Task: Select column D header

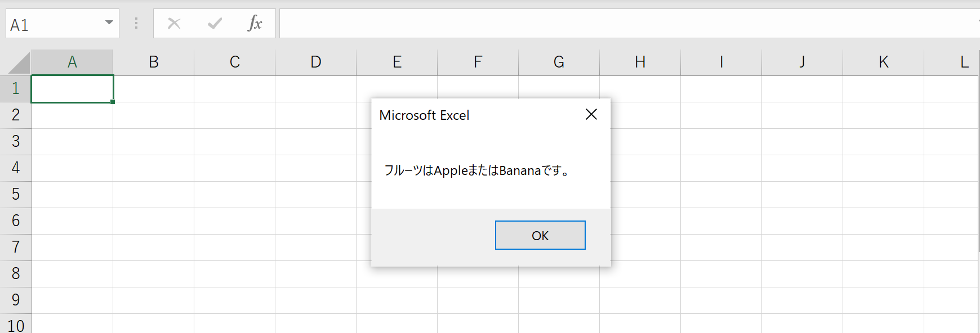Action: pos(315,62)
